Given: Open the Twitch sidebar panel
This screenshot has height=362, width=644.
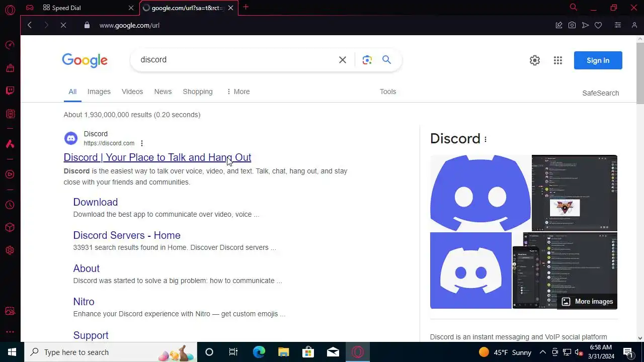Looking at the screenshot, I should tap(10, 91).
